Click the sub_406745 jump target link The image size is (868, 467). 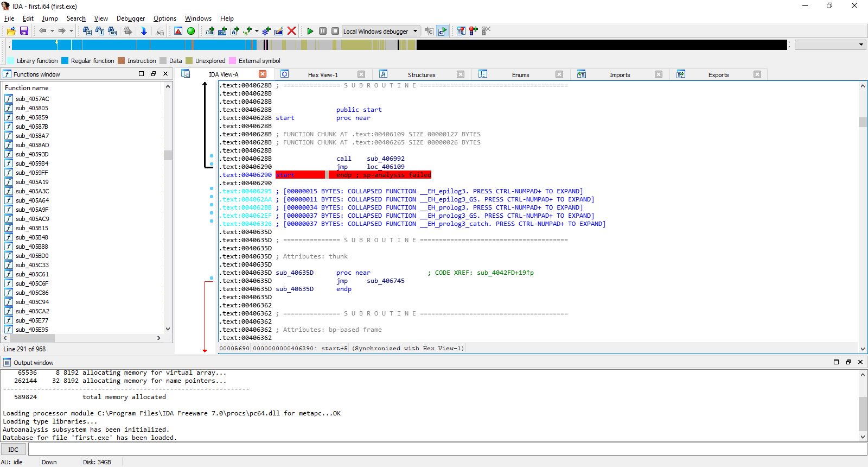(385, 281)
